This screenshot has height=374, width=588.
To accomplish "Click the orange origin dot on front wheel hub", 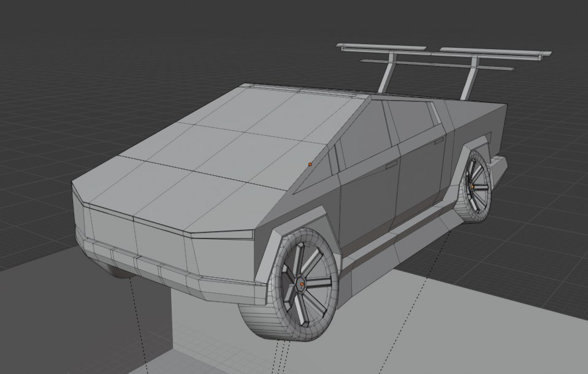I will coord(302,284).
